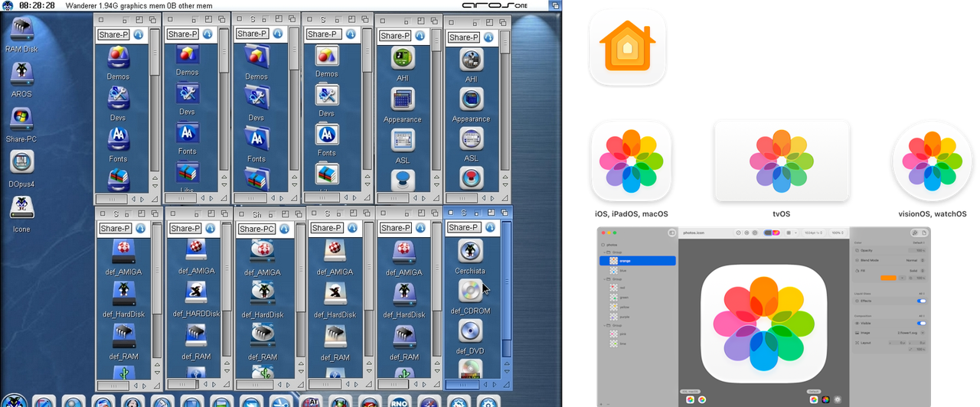Open the Share-PC desktop drive icon
Screen dimensions: 980x407
[21, 119]
